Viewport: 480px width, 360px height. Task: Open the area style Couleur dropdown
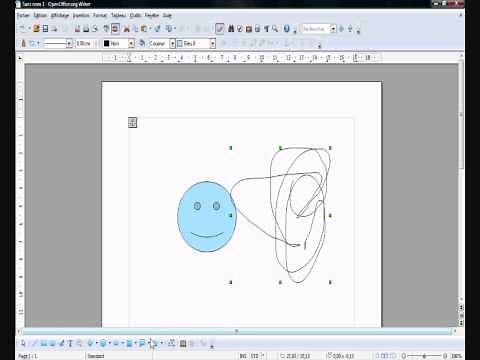[172, 44]
